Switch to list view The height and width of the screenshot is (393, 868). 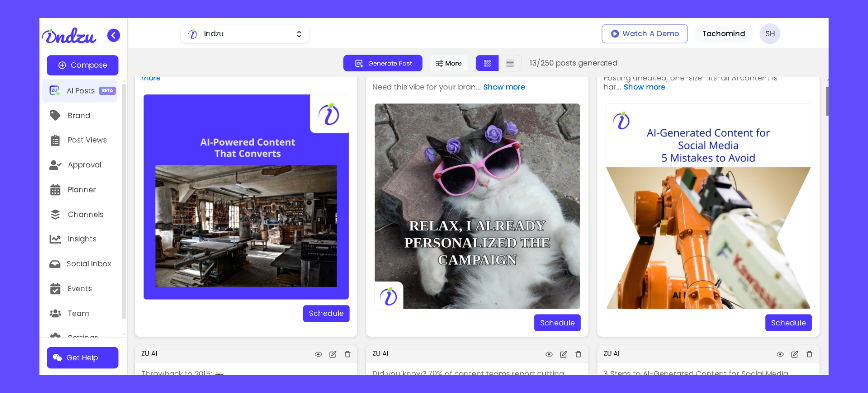(510, 63)
